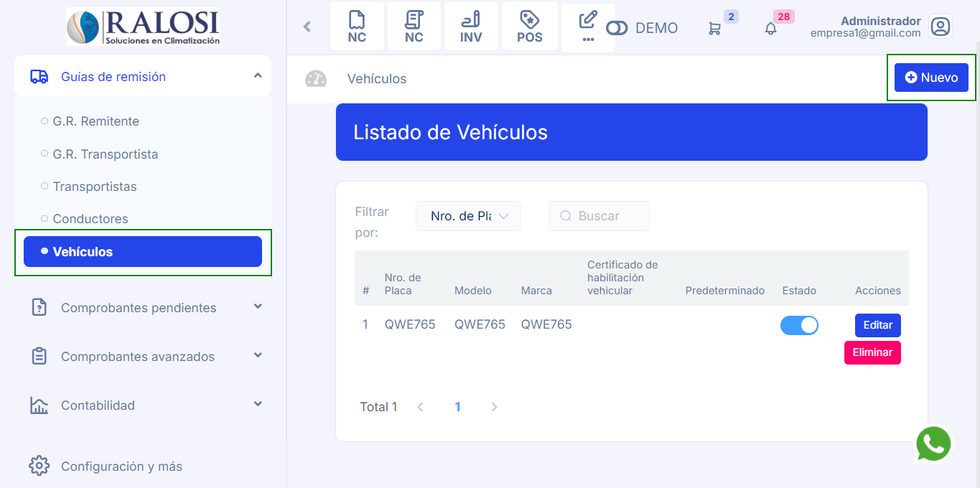Open the Nro. de Placa filter dropdown
The image size is (980, 488).
[x=468, y=216]
